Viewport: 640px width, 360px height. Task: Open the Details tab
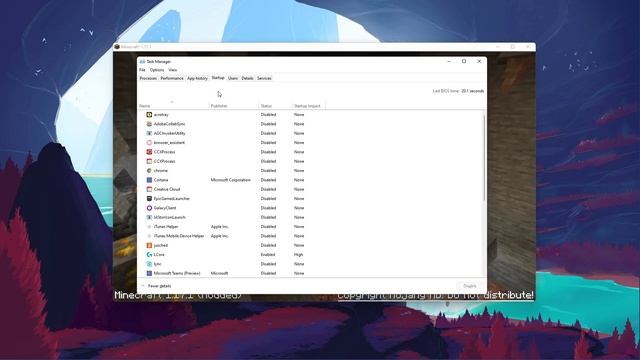pyautogui.click(x=247, y=78)
